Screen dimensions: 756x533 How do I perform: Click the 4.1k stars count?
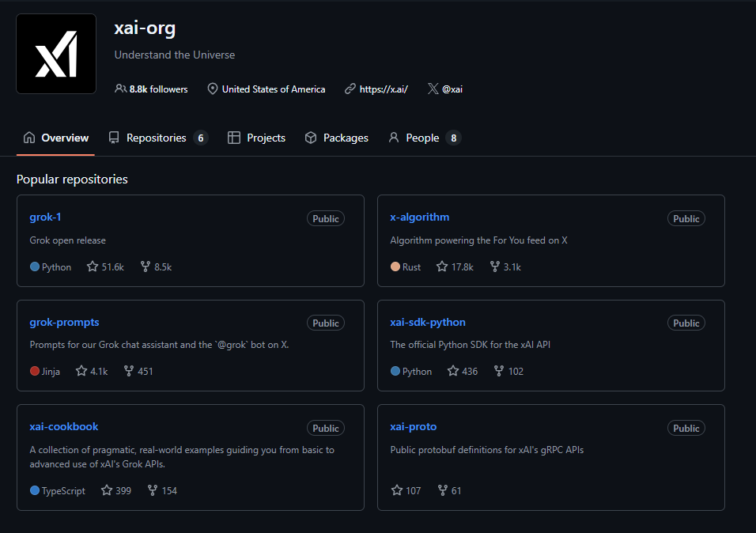(100, 372)
